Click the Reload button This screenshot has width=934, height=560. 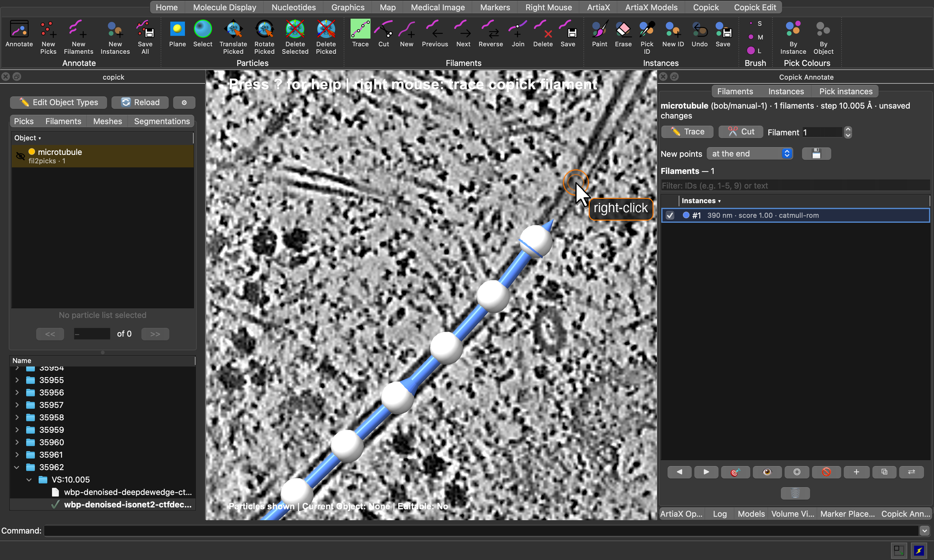coord(140,102)
